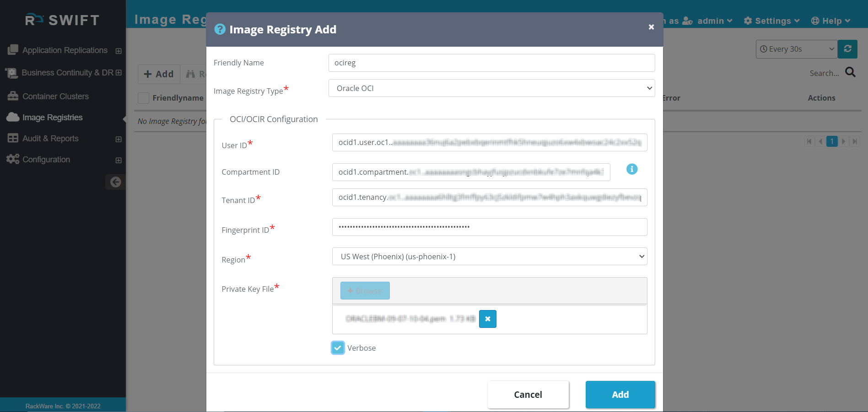Click the blue refresh icon
The height and width of the screenshot is (412, 868).
(847, 49)
